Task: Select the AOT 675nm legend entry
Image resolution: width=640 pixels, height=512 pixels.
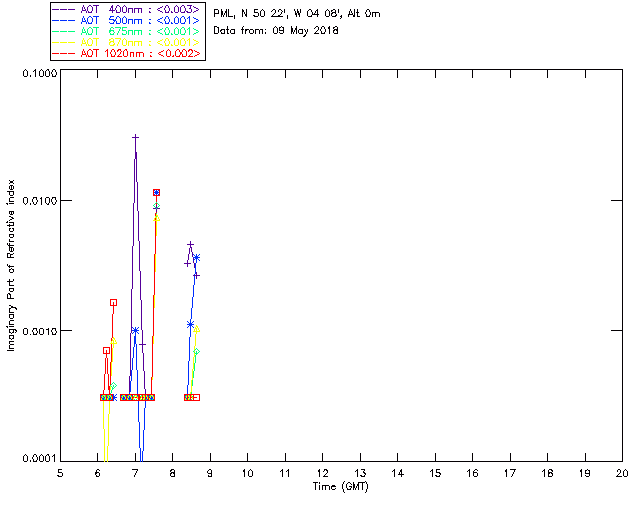Action: point(130,31)
